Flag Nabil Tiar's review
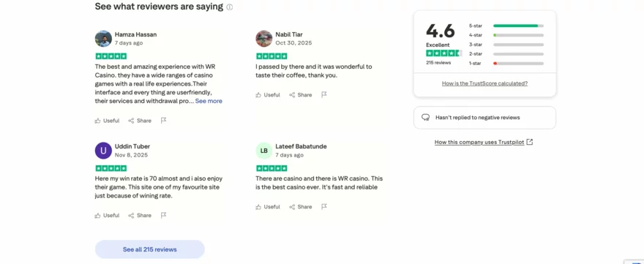 point(324,94)
